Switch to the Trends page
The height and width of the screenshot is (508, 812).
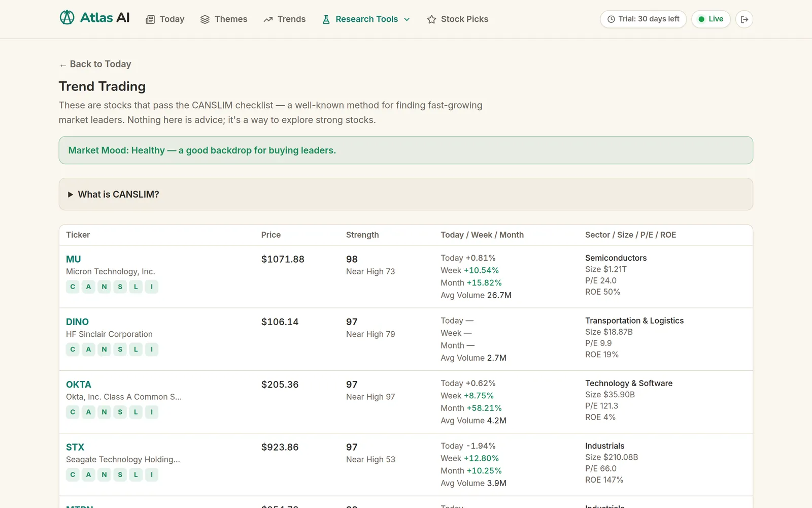click(284, 19)
